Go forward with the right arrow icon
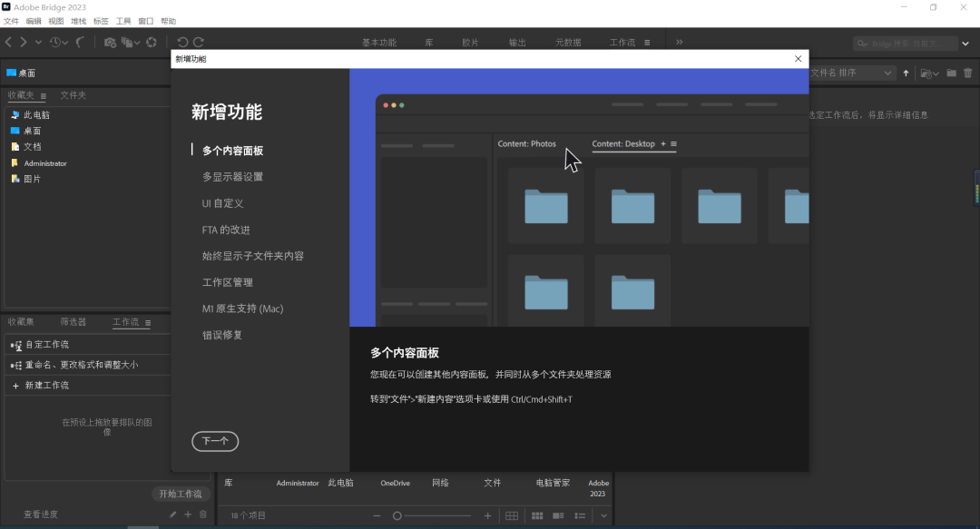The height and width of the screenshot is (529, 980). (x=24, y=42)
